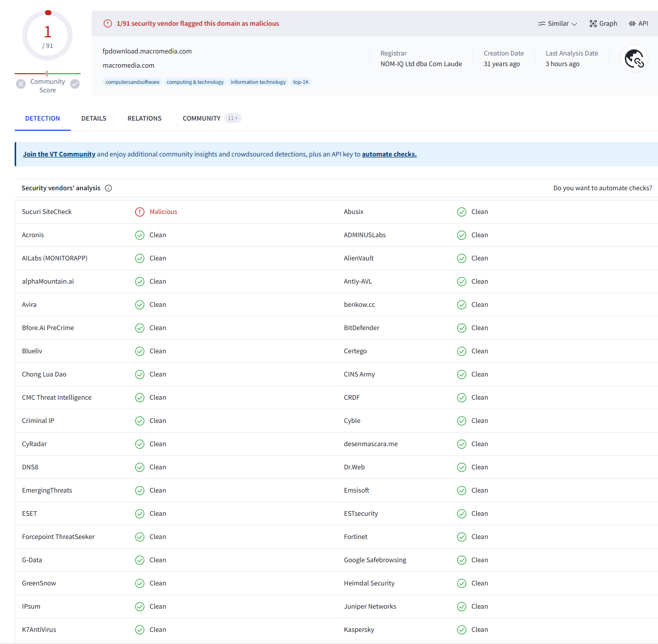Switch to the DETECTION tab

point(42,119)
